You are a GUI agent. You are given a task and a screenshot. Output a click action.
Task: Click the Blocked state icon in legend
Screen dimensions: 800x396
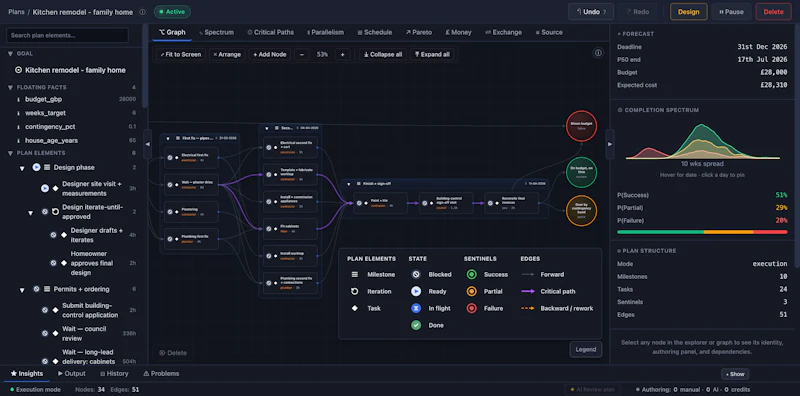point(416,274)
